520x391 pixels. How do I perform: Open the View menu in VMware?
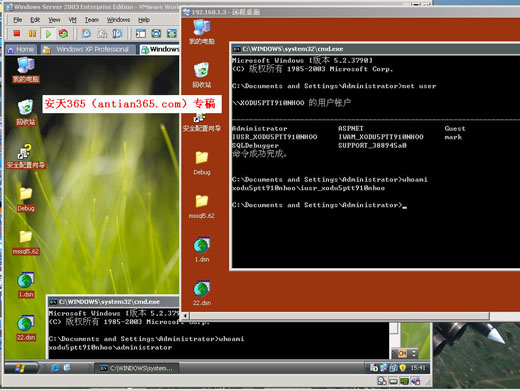54,20
